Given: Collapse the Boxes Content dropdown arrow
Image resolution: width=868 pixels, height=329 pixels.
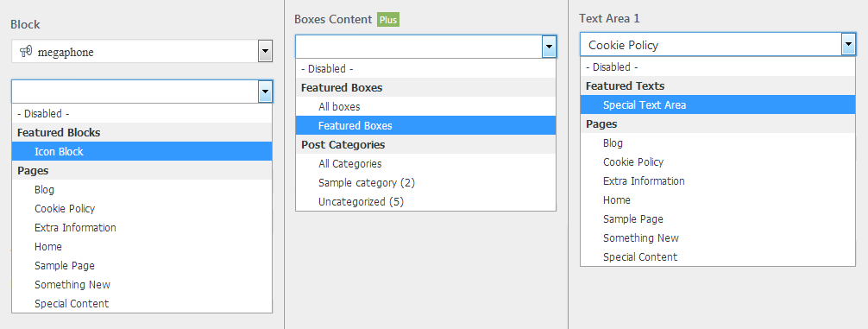Looking at the screenshot, I should tap(549, 47).
